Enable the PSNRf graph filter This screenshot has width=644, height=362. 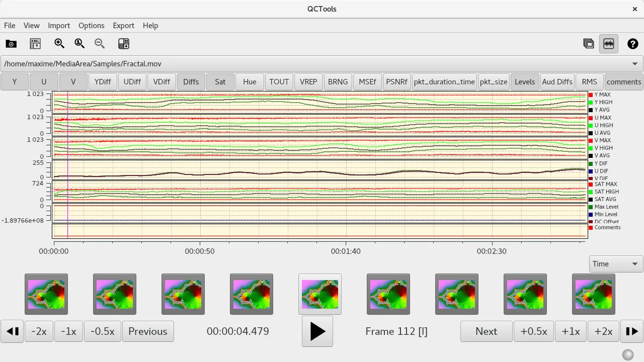point(396,82)
